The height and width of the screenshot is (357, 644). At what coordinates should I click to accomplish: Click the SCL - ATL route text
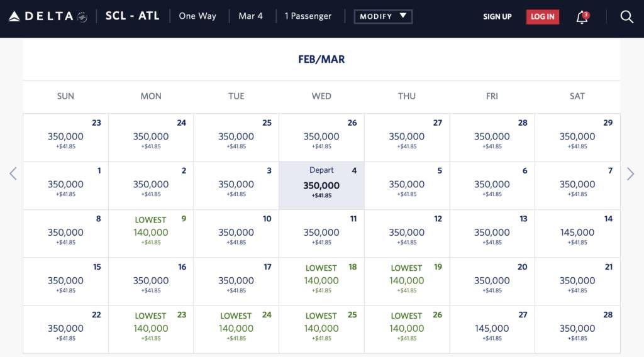pyautogui.click(x=132, y=16)
